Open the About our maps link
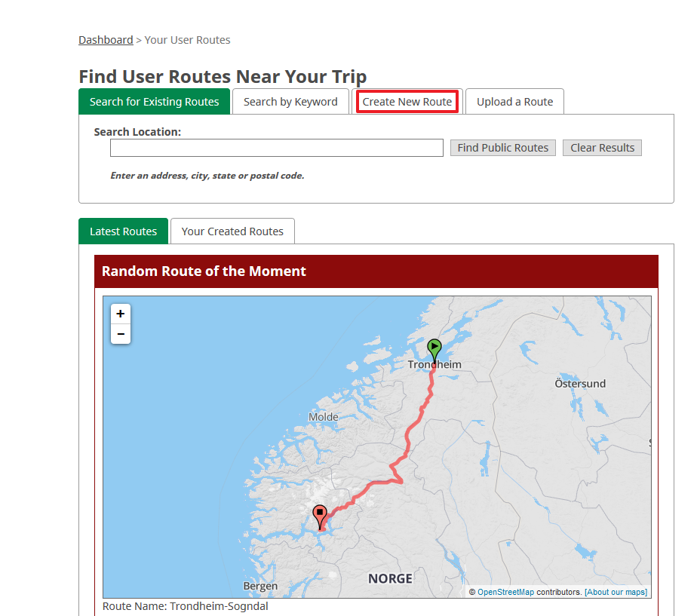Viewport: 697px width, 616px height. coord(616,592)
